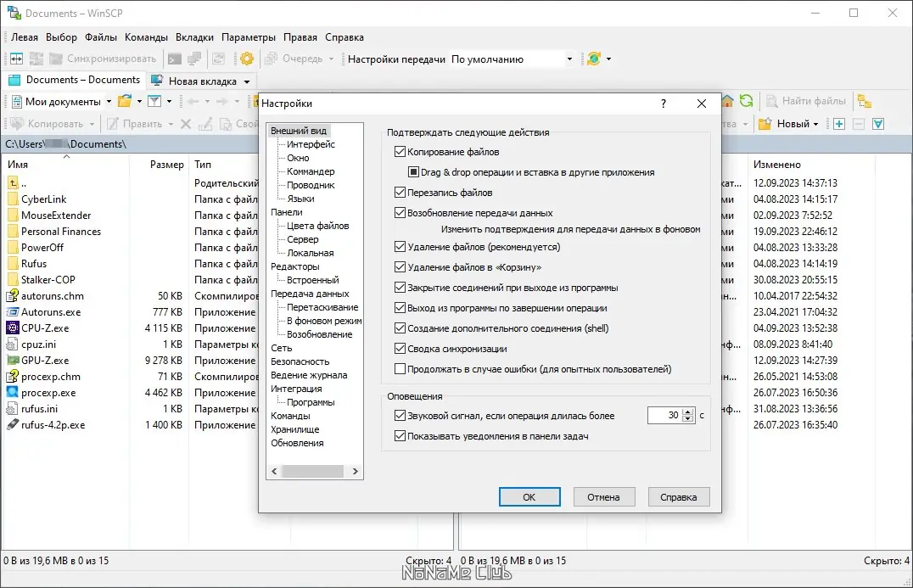
Task: Open the Мои документы drive dropdown
Action: pyautogui.click(x=109, y=101)
